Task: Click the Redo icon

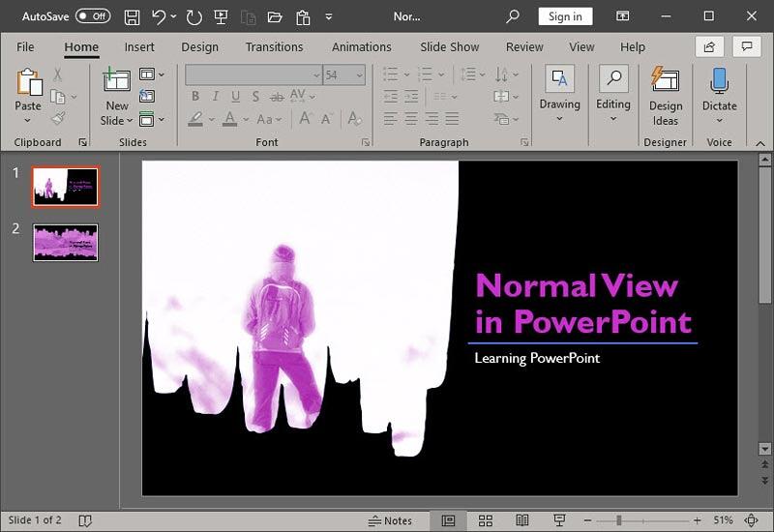Action: coord(193,17)
